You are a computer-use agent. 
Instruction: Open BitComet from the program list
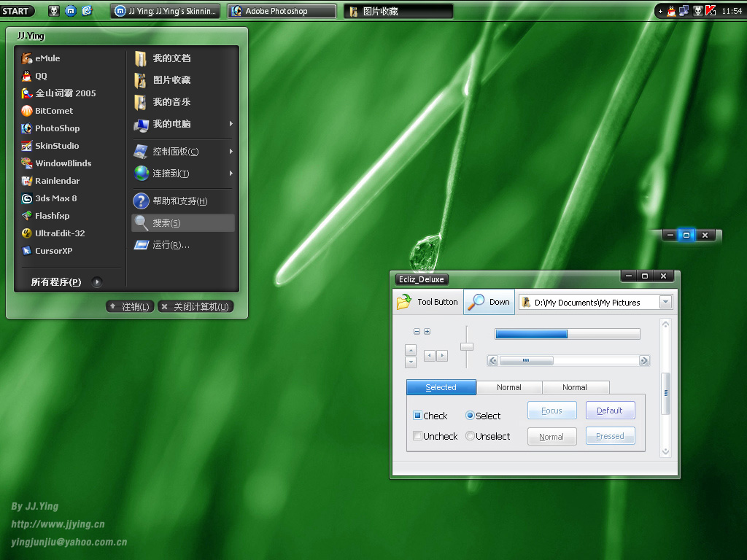(x=27, y=111)
